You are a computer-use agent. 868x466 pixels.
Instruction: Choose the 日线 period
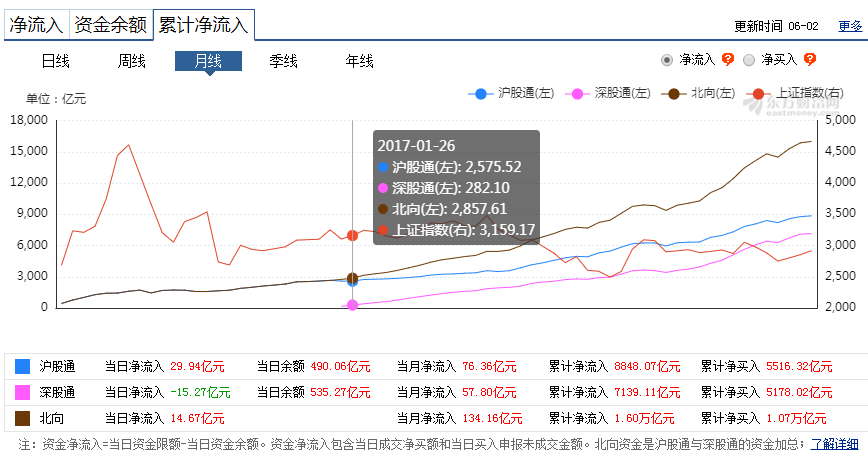[56, 61]
